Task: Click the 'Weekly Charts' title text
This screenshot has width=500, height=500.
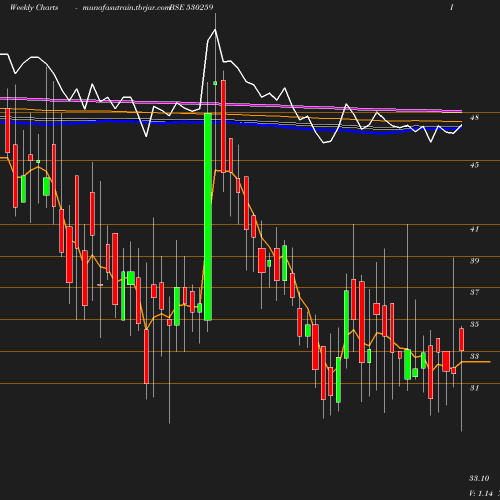Action: click(x=34, y=7)
